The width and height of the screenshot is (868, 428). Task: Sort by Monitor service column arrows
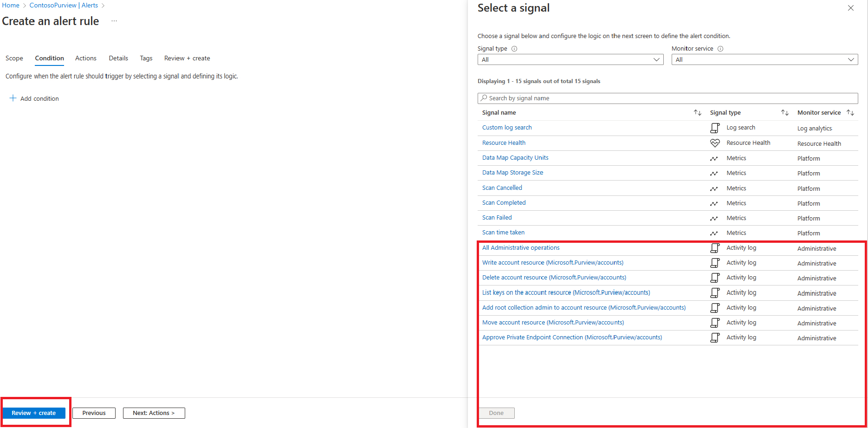pos(850,113)
